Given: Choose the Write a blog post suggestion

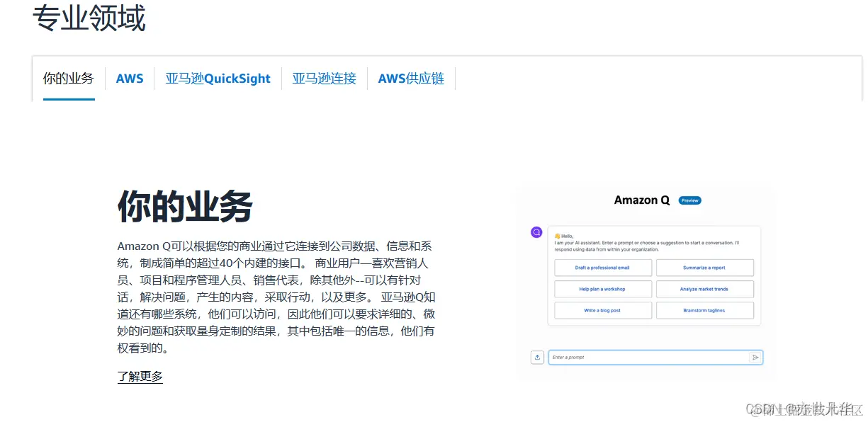Looking at the screenshot, I should point(602,310).
